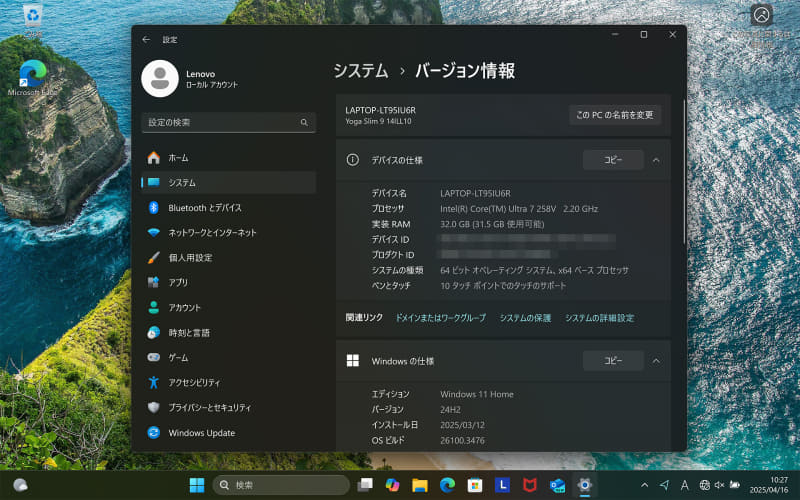
Task: Open File Explorer from the taskbar
Action: [x=420, y=485]
